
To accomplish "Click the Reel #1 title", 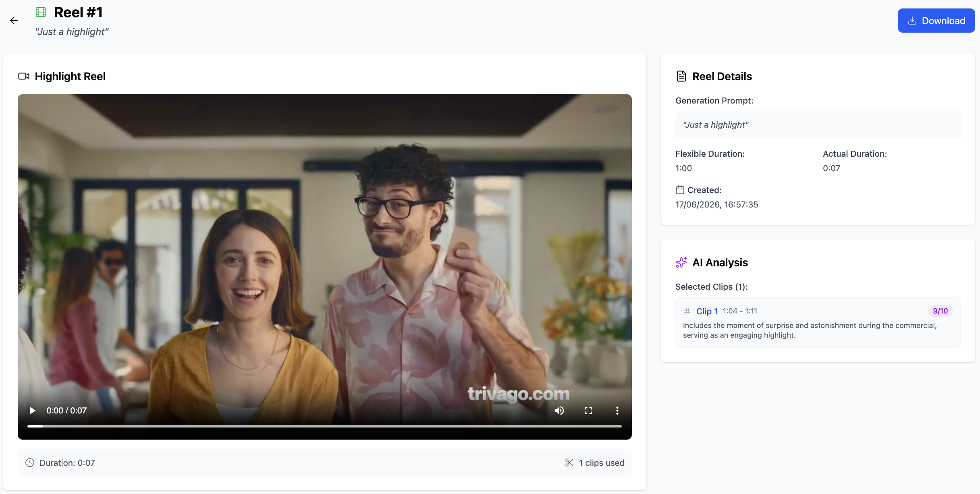I will [78, 12].
